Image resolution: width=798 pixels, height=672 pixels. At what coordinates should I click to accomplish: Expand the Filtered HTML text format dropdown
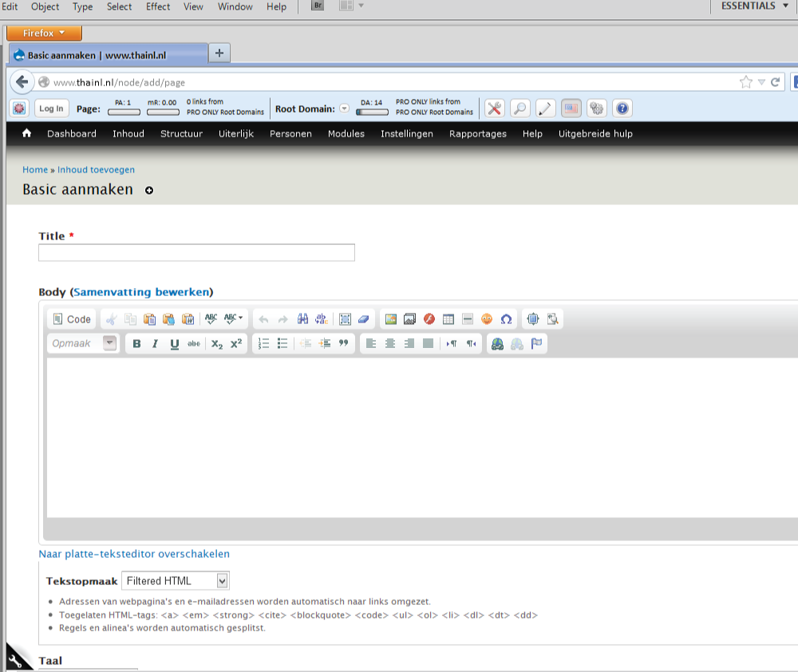(175, 581)
